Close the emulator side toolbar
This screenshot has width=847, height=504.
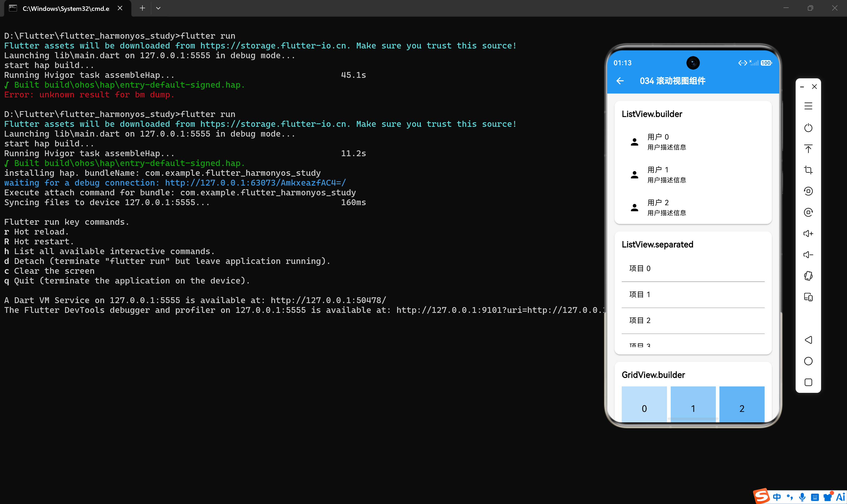pos(814,87)
